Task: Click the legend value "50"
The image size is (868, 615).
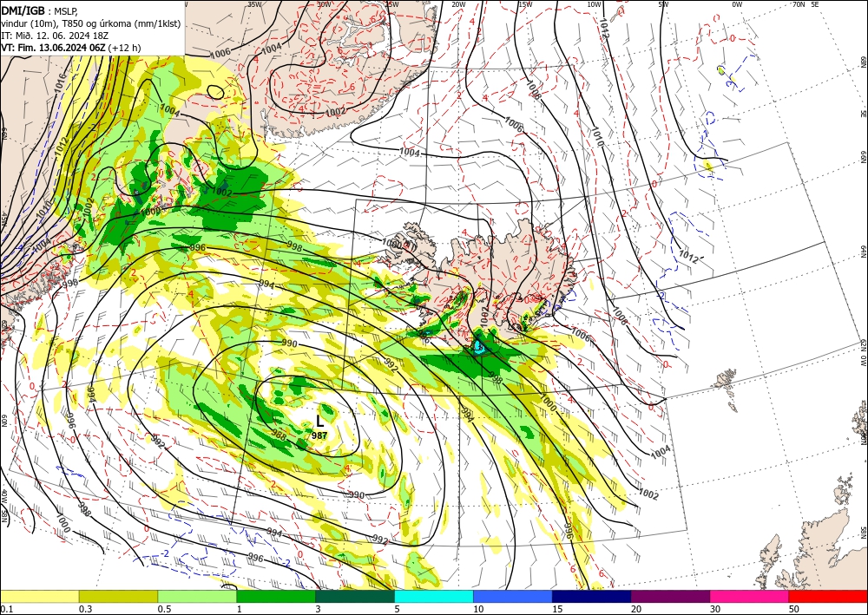Action: [794, 609]
